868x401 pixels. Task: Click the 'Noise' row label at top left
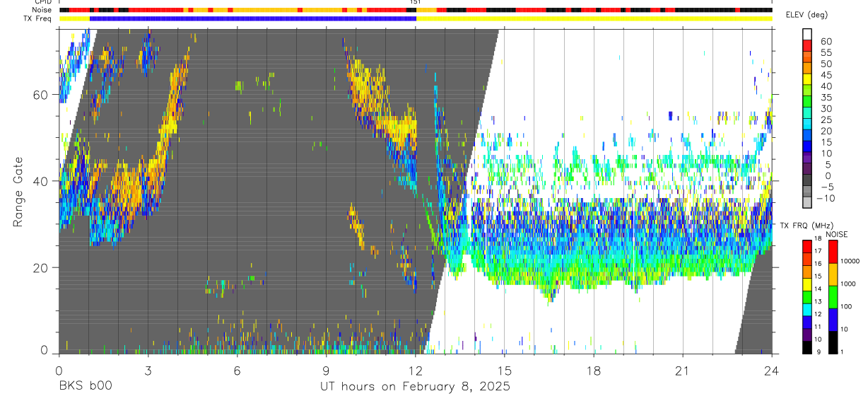(x=42, y=10)
